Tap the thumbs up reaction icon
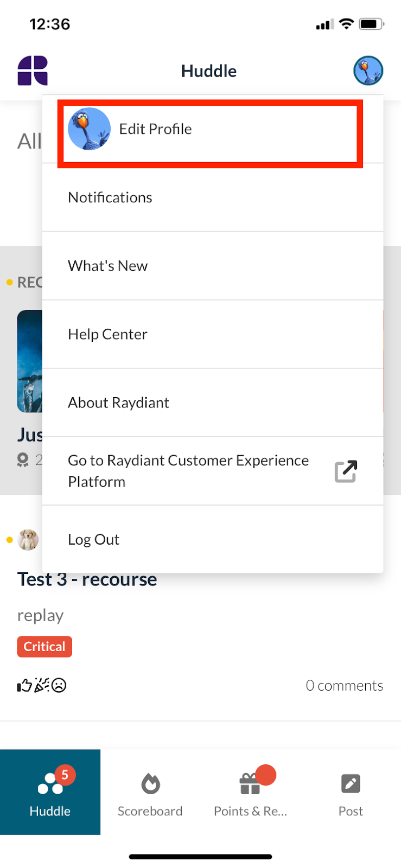Screen dimensions: 401x868 24,686
